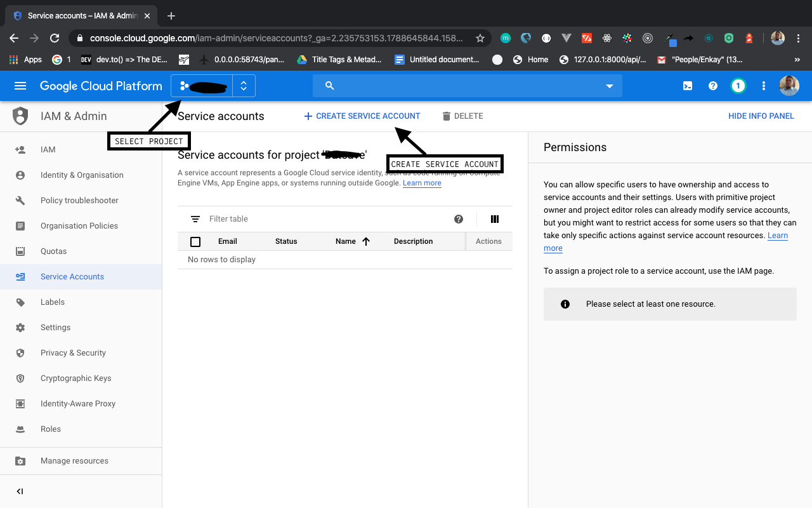The height and width of the screenshot is (508, 812).
Task: View your notifications
Action: tap(738, 85)
